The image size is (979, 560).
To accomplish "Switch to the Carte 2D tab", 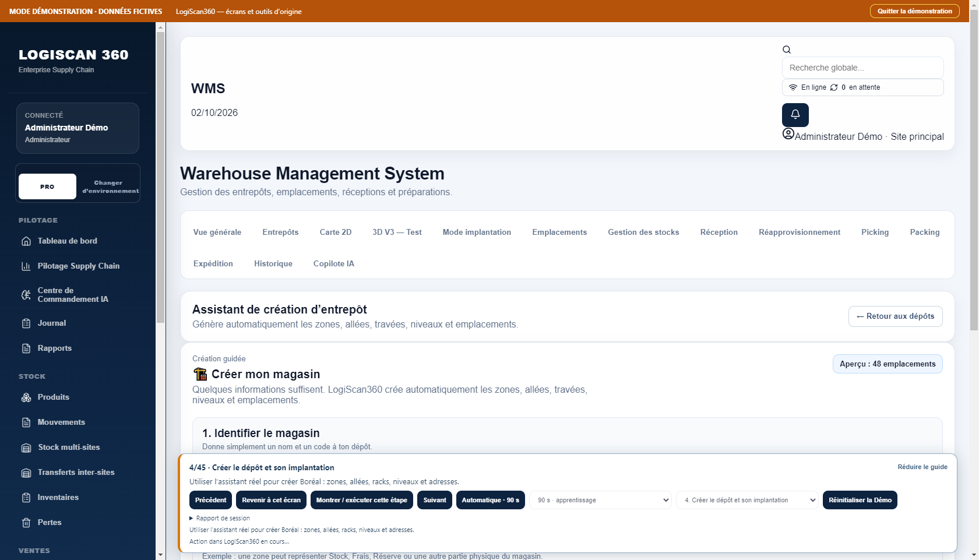I will (x=336, y=232).
